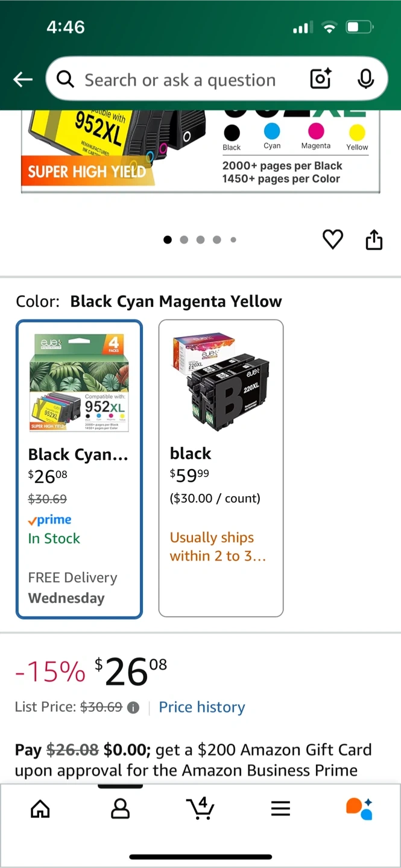Open list price info icon
401x868 pixels.
tap(133, 708)
